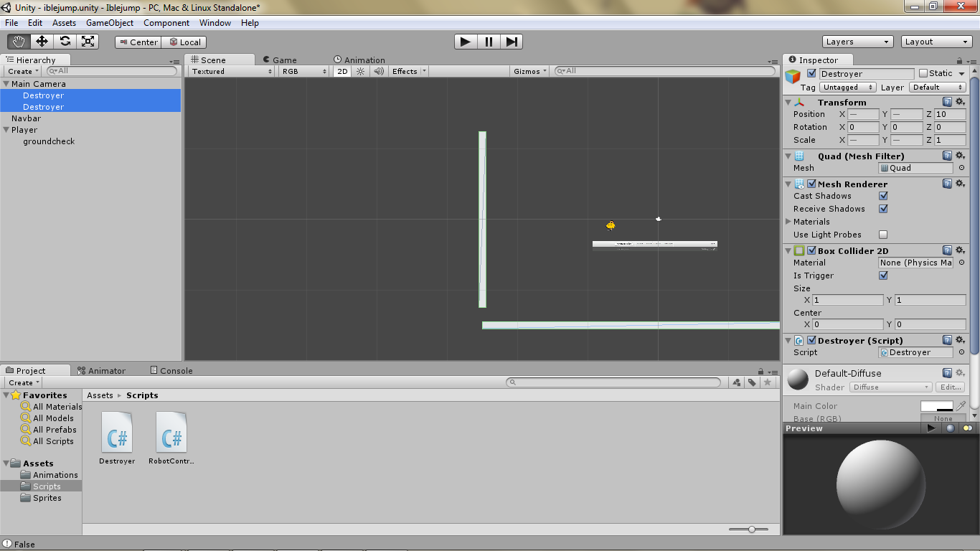Select the Move tool
This screenshot has width=980, height=551.
(42, 42)
